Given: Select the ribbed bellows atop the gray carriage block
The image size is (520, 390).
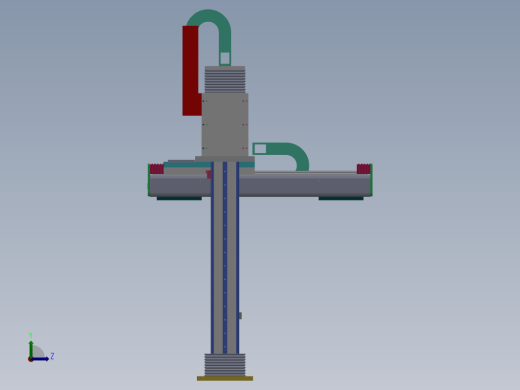Looking at the screenshot, I should click(x=225, y=80).
